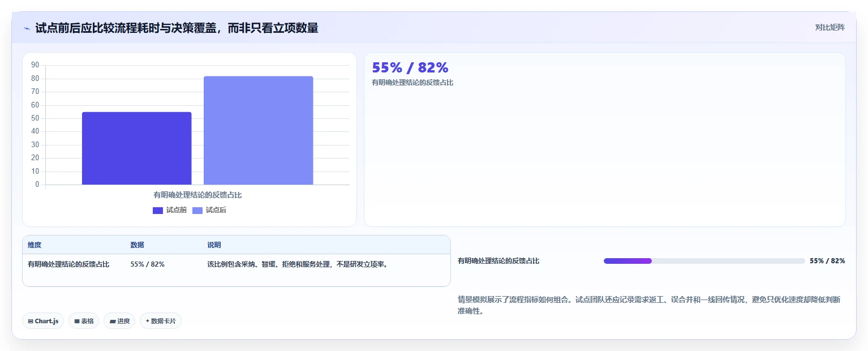This screenshot has width=868, height=351.
Task: Click the 试点前 bar at 55
Action: coord(137,148)
